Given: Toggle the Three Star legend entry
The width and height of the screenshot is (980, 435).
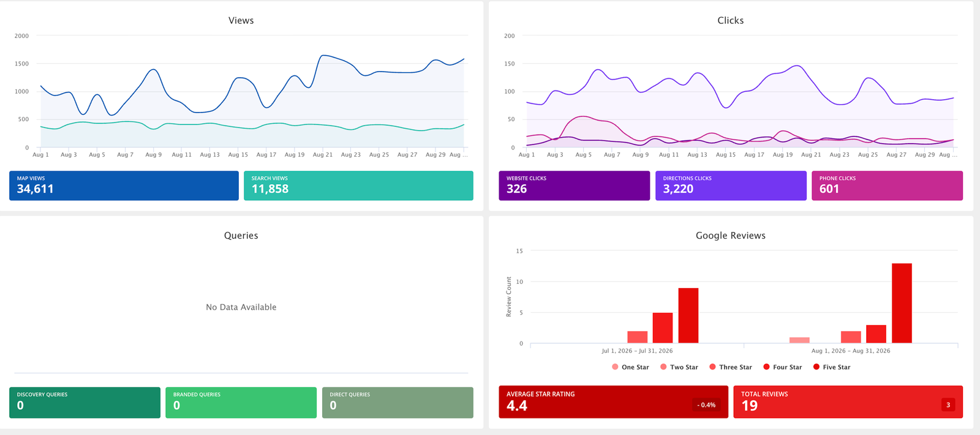Looking at the screenshot, I should (730, 367).
